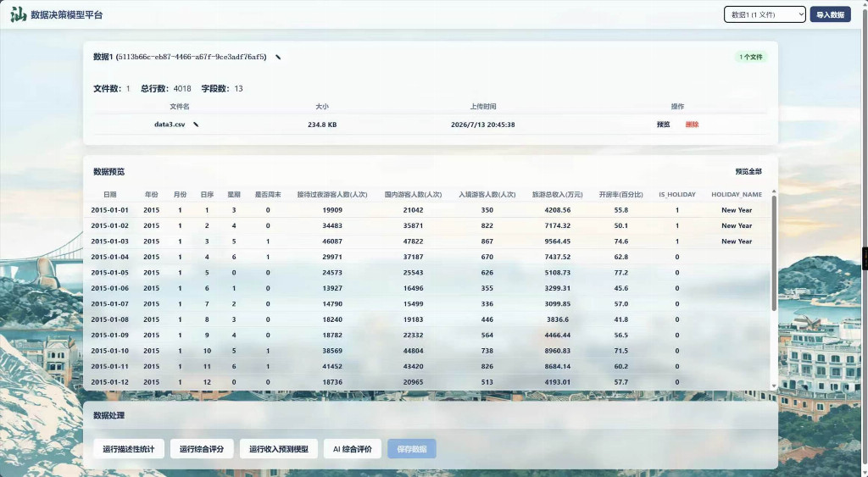Rename data3.csv using pencil icon
Image resolution: width=868 pixels, height=477 pixels.
(196, 125)
